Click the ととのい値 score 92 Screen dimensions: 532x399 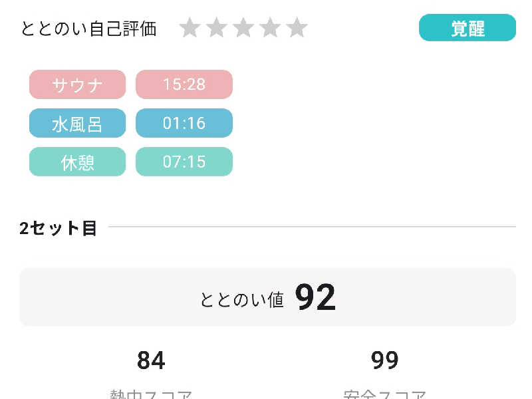316,298
